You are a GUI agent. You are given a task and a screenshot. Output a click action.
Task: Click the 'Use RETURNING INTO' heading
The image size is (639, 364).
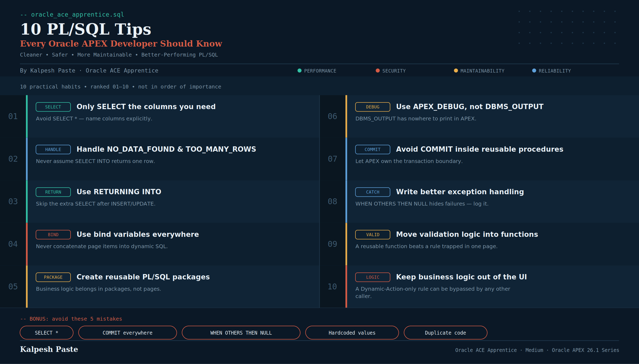click(x=119, y=192)
